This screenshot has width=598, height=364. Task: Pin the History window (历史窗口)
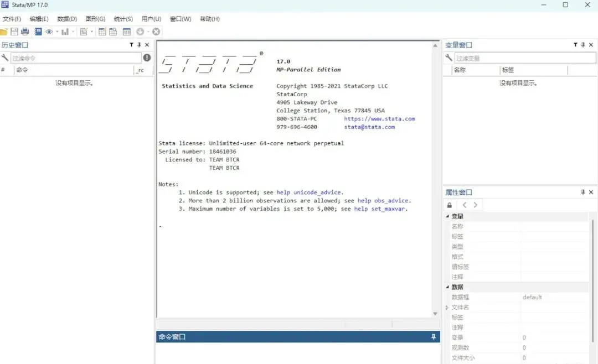coord(139,45)
